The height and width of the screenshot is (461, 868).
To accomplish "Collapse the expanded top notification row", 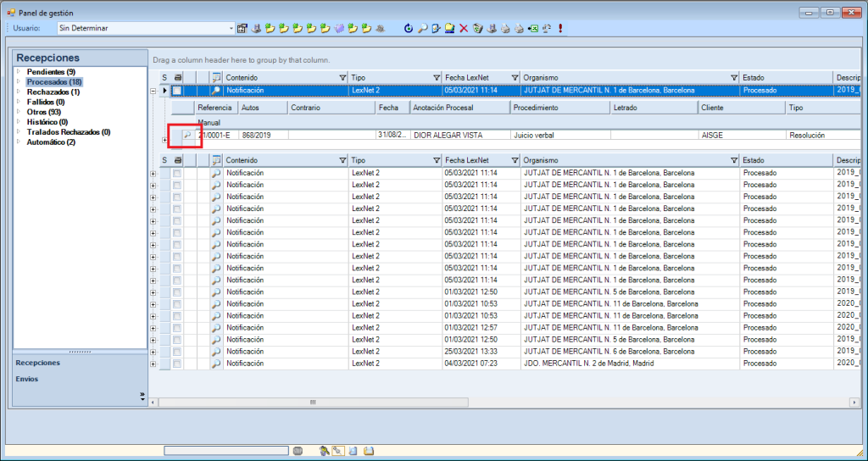I will [x=153, y=90].
